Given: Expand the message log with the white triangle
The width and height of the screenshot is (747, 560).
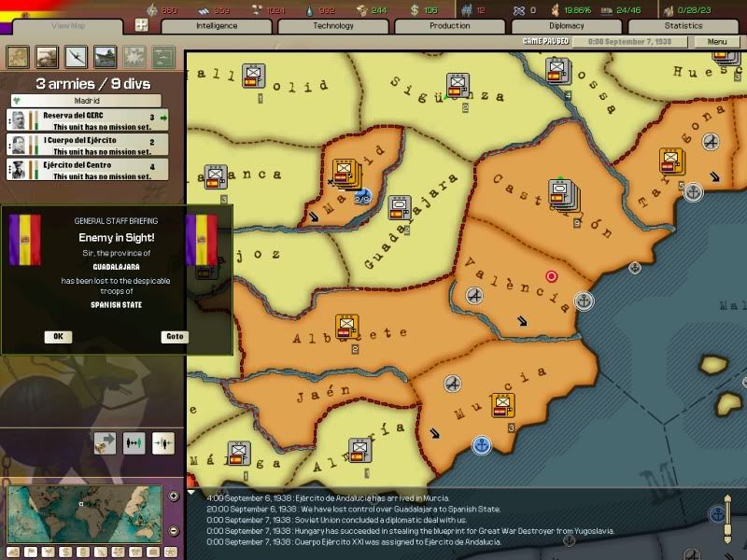Looking at the screenshot, I should [x=191, y=492].
